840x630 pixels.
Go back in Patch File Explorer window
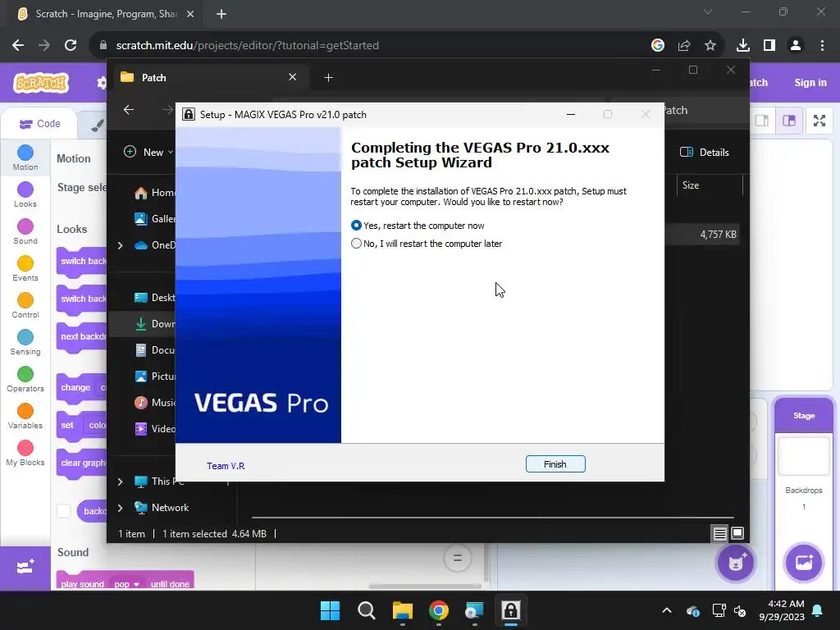(x=129, y=110)
